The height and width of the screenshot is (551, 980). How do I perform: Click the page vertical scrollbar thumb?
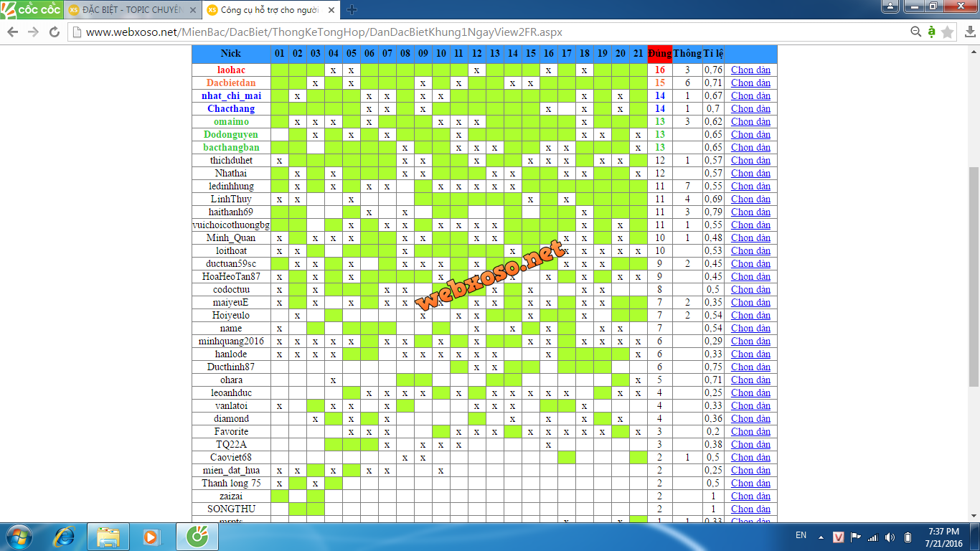(974, 276)
